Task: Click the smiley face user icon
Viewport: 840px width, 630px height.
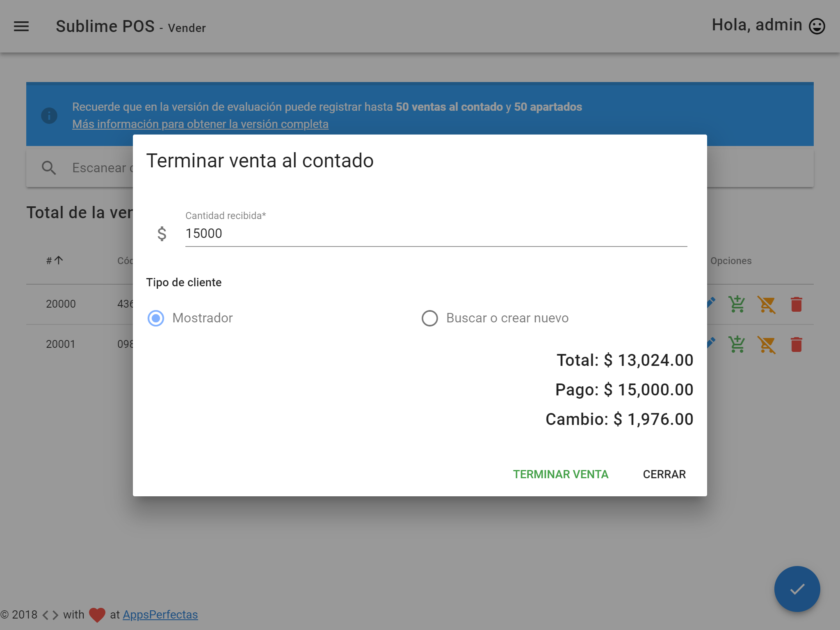Action: tap(817, 26)
